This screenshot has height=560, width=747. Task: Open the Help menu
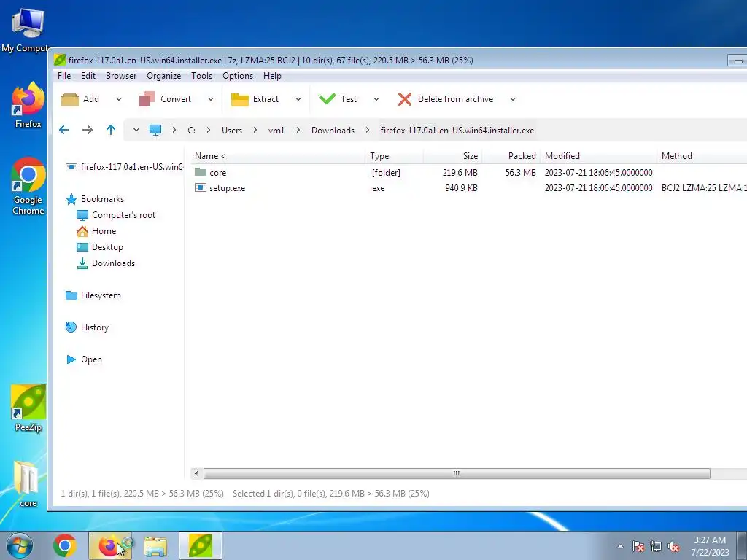coord(272,76)
